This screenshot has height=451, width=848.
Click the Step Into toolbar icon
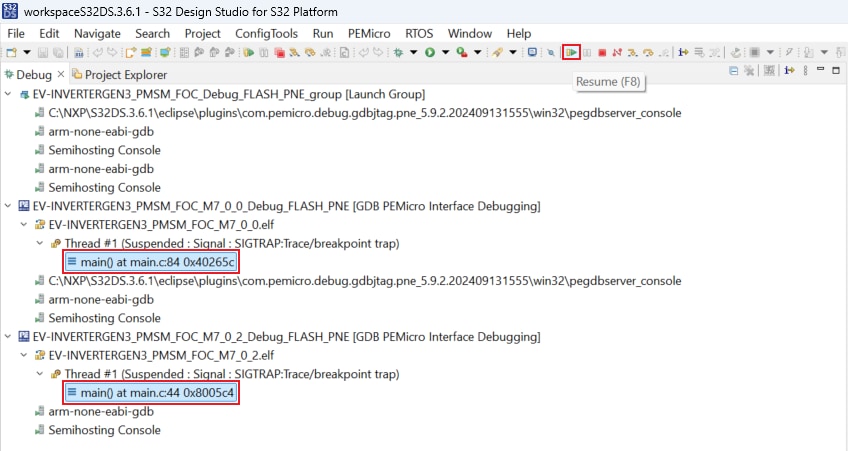click(x=632, y=52)
